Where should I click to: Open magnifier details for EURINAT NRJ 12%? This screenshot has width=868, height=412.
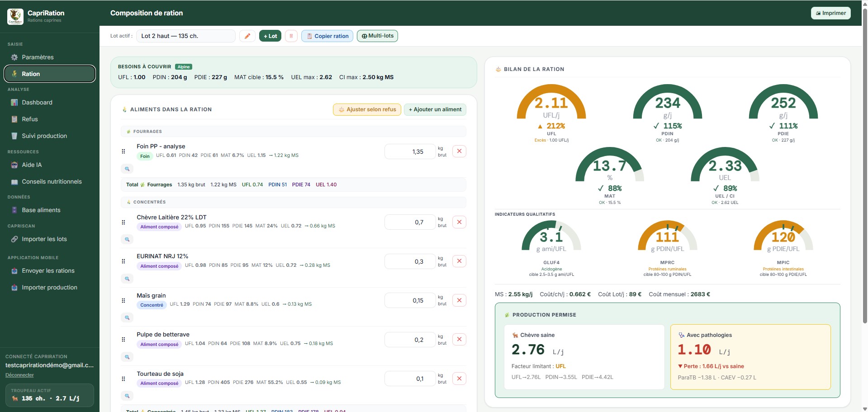click(127, 279)
